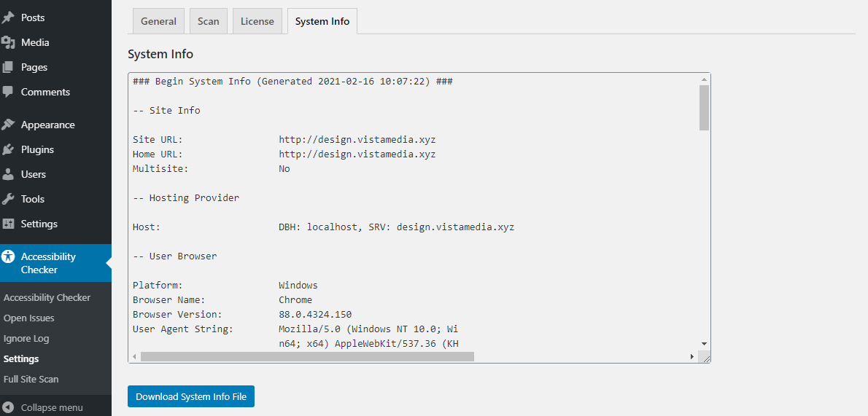
Task: Click the Tools wrench icon
Action: pyautogui.click(x=8, y=199)
